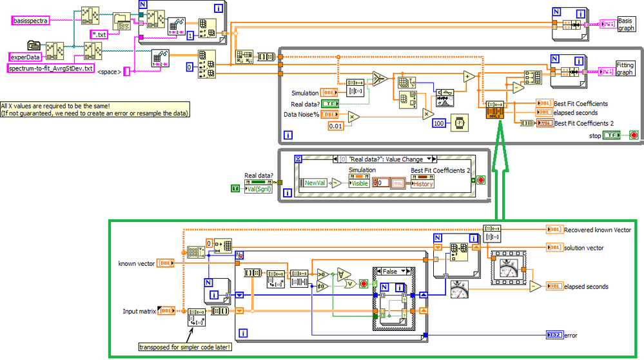Click Index Array node wired to constant 1
This screenshot has width=644, height=360.
point(208,28)
